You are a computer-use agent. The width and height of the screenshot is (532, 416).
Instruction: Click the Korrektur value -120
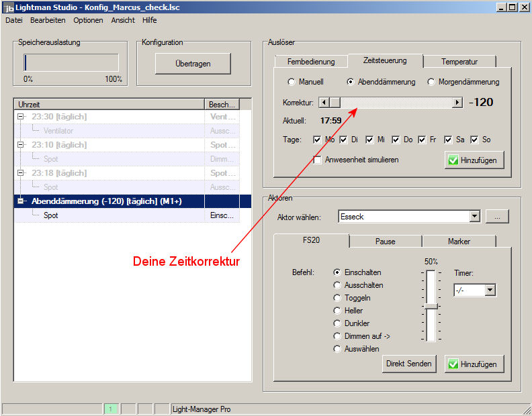click(x=481, y=103)
